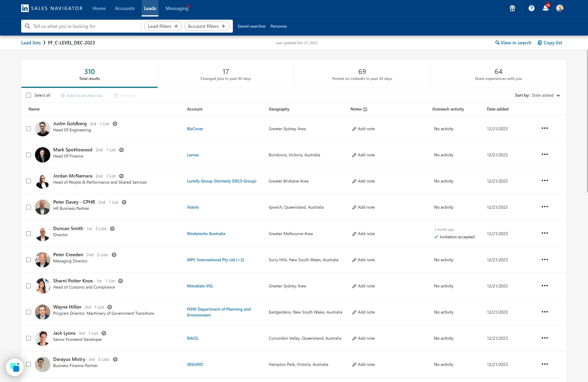Click Add to another list

tap(81, 95)
